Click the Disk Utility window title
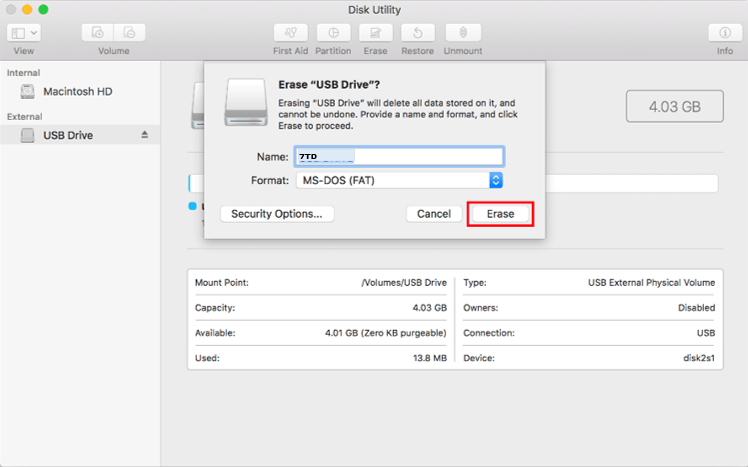The width and height of the screenshot is (748, 467). click(x=374, y=10)
